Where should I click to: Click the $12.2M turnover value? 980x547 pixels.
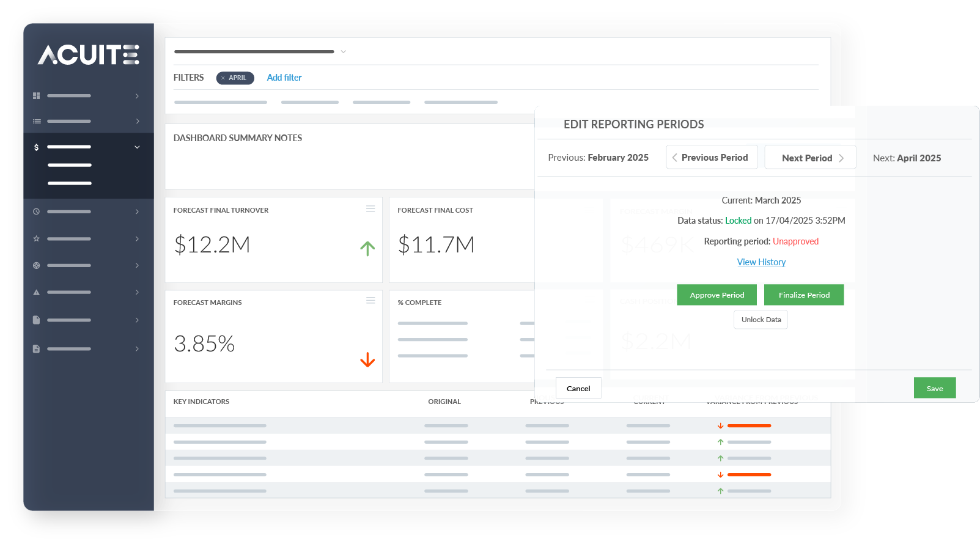212,245
